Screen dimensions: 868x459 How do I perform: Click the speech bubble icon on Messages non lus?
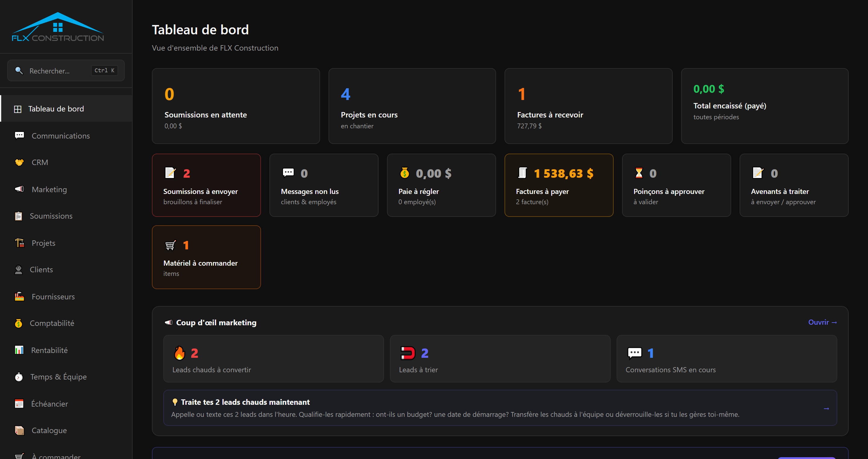[288, 173]
